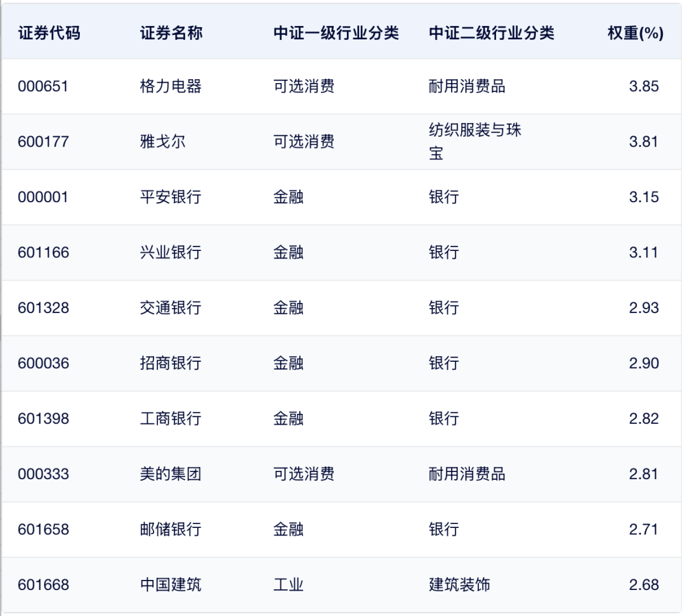This screenshot has height=616, width=685.
Task: Click weight value 2.82
Action: pyautogui.click(x=644, y=419)
